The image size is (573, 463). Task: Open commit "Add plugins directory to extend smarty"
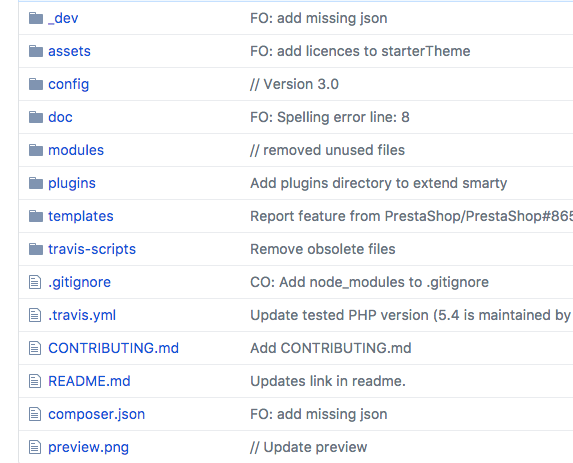[x=379, y=183]
